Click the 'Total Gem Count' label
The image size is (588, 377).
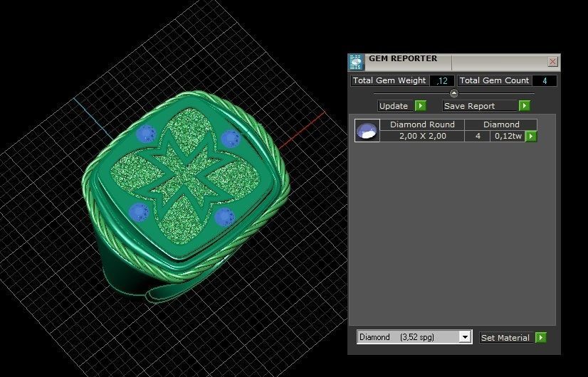[494, 80]
